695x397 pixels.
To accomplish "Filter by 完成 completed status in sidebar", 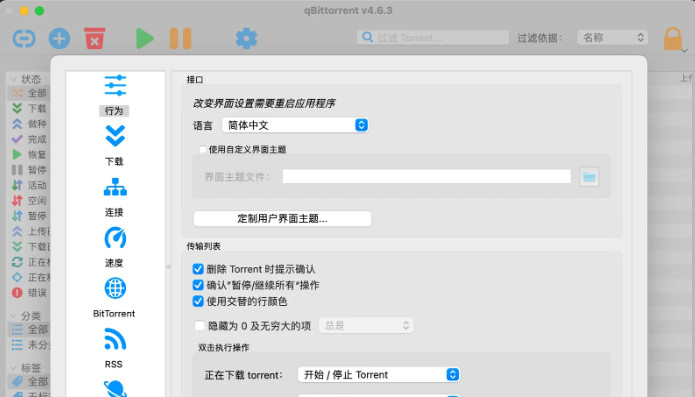I will tap(29, 139).
